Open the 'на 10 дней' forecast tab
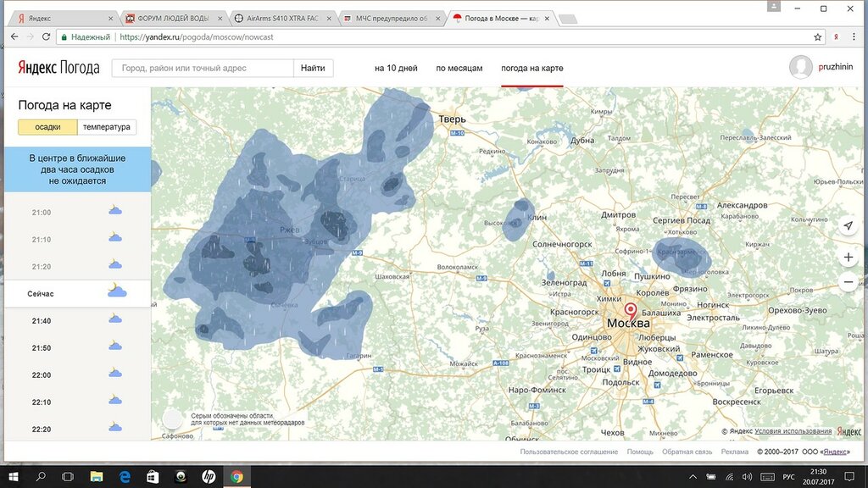 (397, 68)
